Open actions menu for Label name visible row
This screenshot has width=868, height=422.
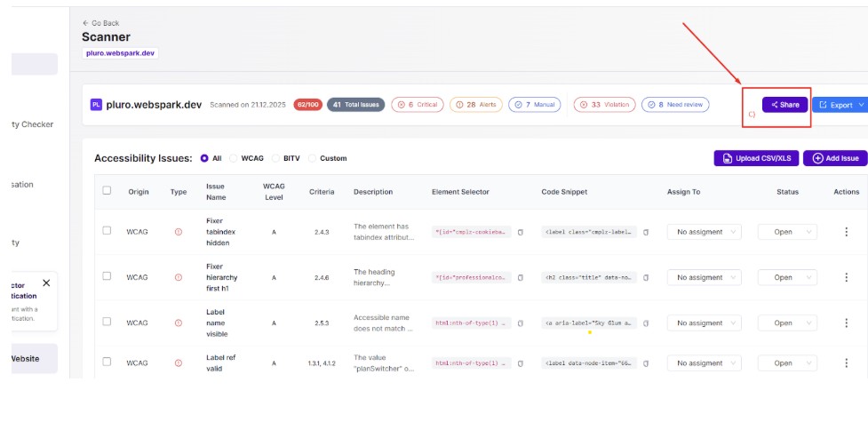tap(846, 322)
